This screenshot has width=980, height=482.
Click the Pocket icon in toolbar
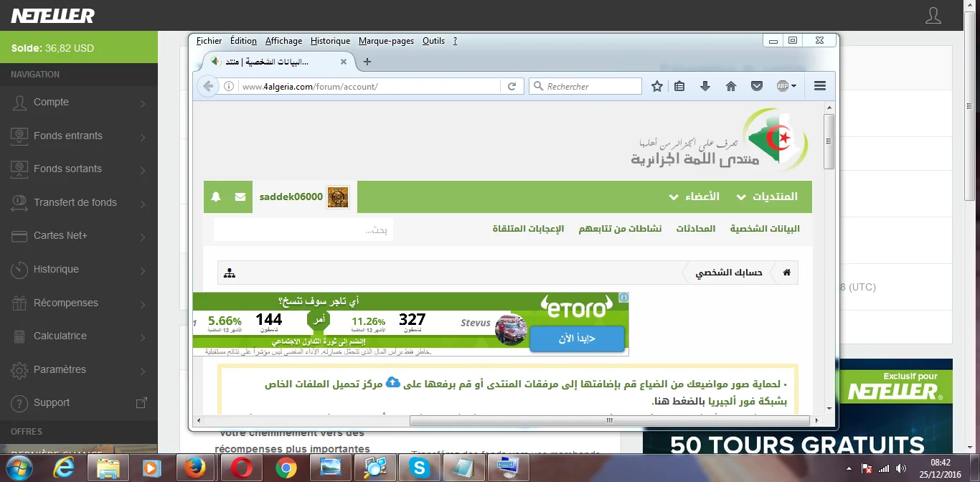(756, 86)
